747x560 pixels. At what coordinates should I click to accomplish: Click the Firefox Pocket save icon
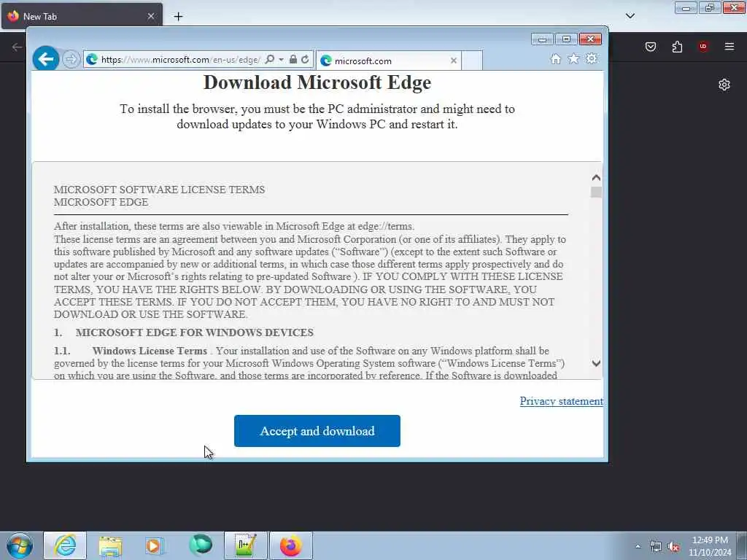[x=651, y=47]
